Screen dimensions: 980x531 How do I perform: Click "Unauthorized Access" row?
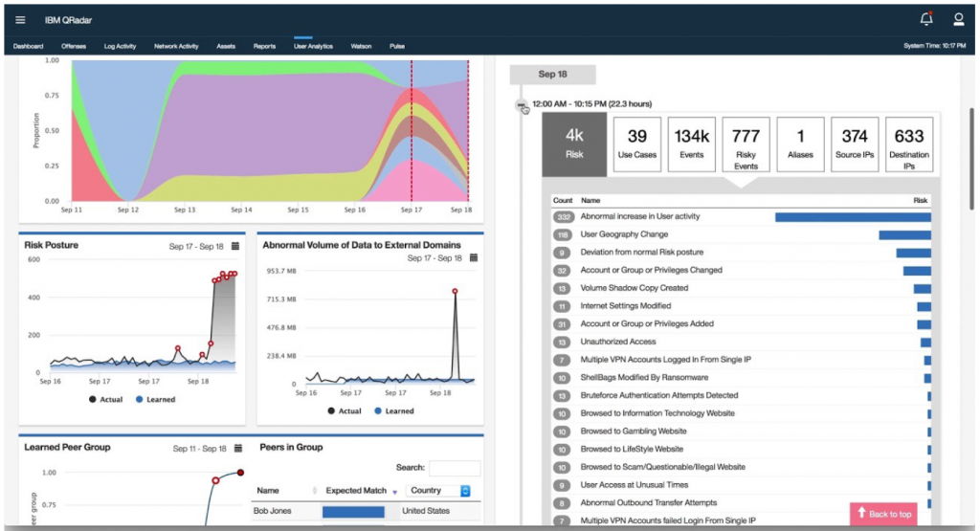742,343
